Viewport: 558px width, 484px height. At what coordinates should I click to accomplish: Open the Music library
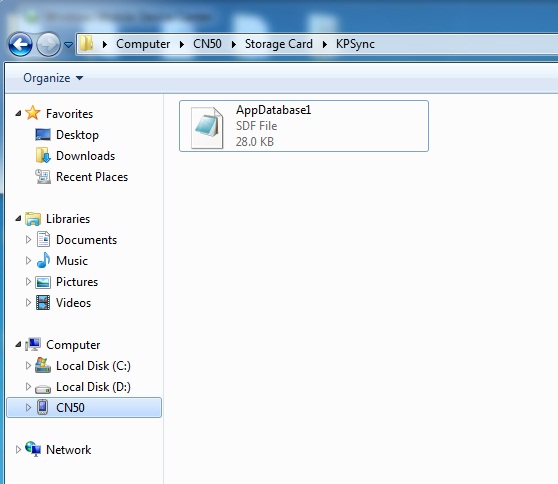click(72, 261)
